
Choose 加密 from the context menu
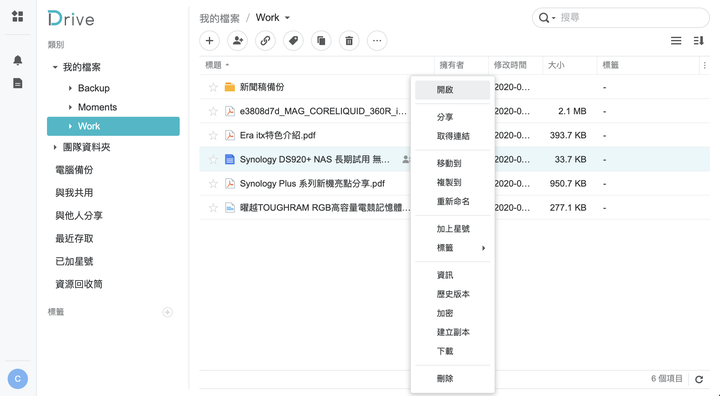[x=452, y=313]
